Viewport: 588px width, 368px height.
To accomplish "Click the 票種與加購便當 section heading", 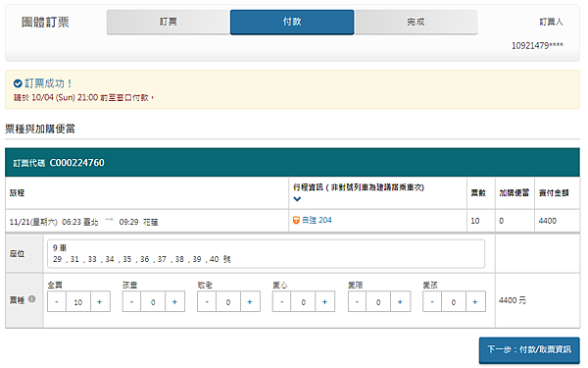I will pos(40,129).
